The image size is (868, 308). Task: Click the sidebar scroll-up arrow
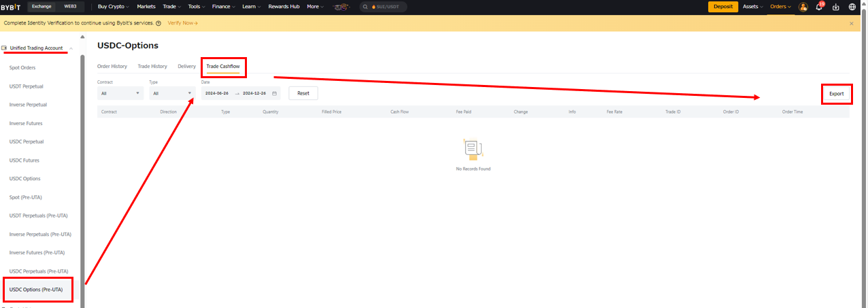click(x=82, y=37)
